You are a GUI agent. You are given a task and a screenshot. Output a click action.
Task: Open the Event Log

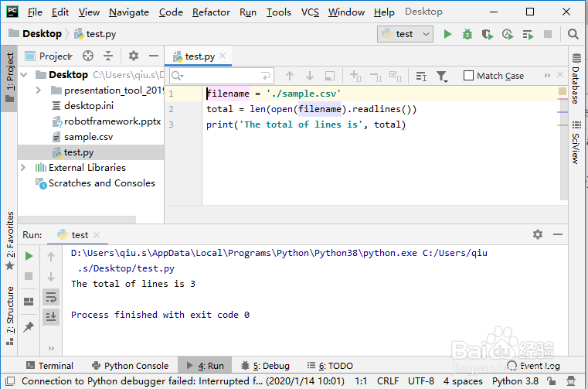[x=533, y=366]
